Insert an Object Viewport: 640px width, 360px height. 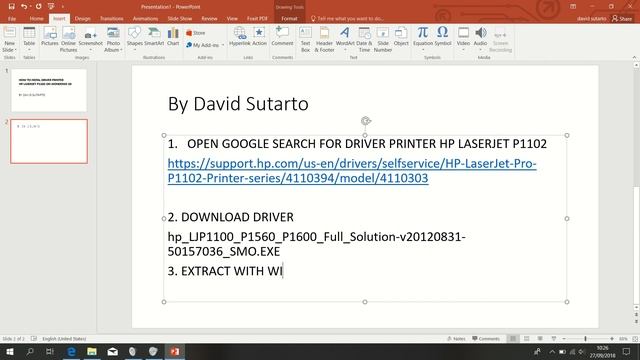(x=401, y=37)
